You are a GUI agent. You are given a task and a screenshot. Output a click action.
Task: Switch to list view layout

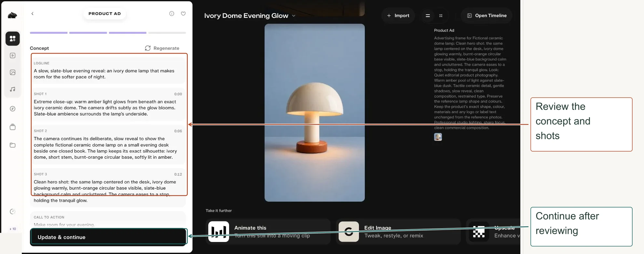tap(428, 16)
